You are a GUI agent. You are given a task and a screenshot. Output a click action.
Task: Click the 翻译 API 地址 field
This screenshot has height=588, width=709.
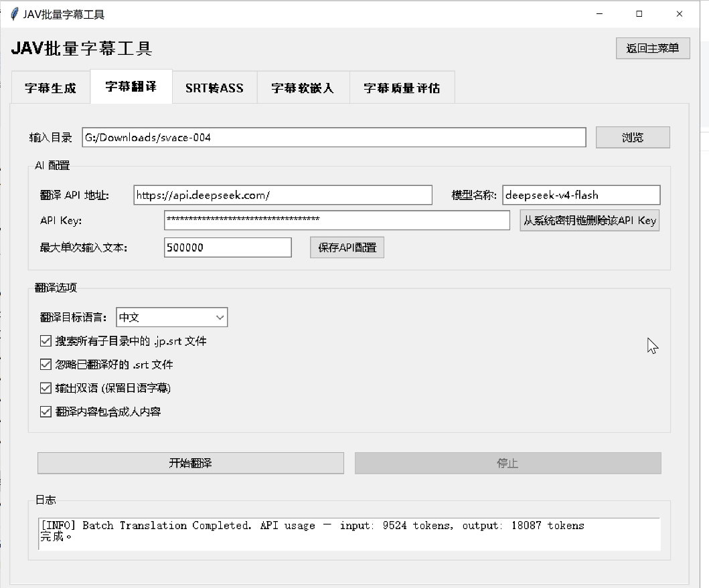[283, 195]
